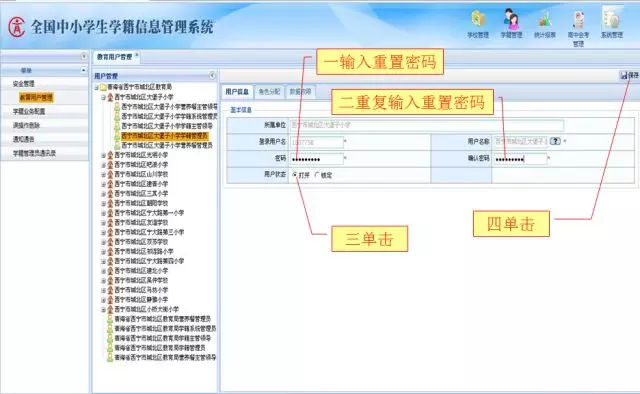Viewport: 640px width, 394px height.
Task: Collapse the left menu section header
Action: click(x=83, y=70)
